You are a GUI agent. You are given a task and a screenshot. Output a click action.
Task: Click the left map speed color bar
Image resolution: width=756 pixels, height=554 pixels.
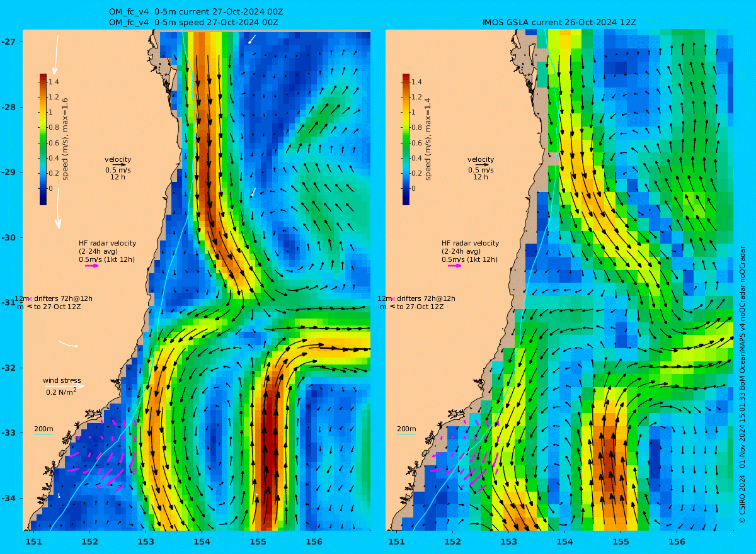(43, 139)
